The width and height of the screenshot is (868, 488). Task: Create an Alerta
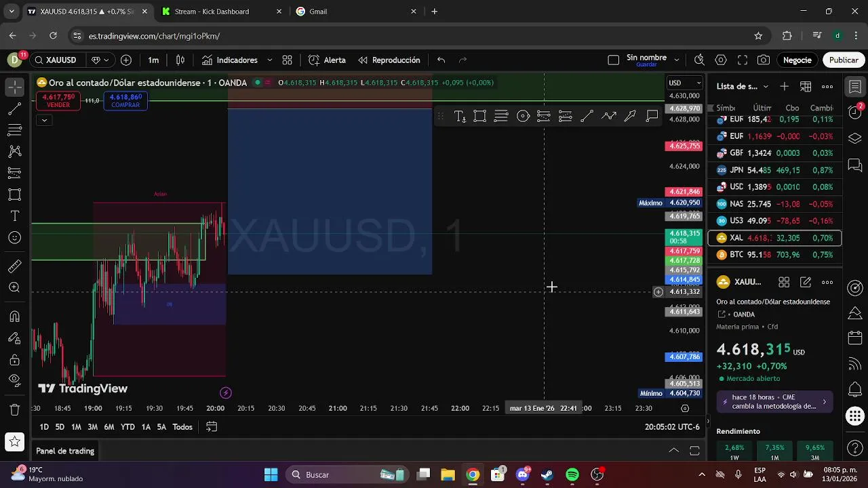[327, 60]
